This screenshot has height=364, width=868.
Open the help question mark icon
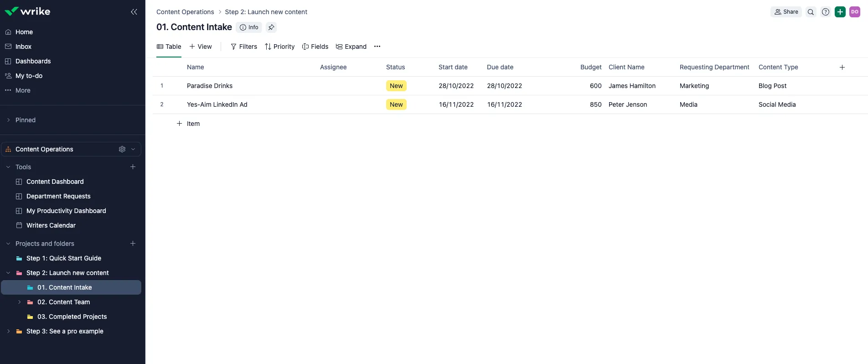click(x=826, y=12)
